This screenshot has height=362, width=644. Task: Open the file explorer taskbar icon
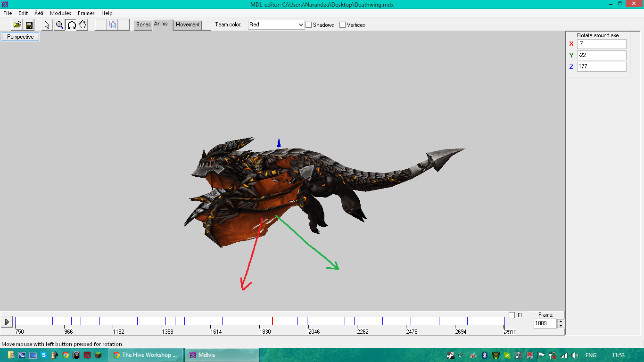(x=11, y=355)
